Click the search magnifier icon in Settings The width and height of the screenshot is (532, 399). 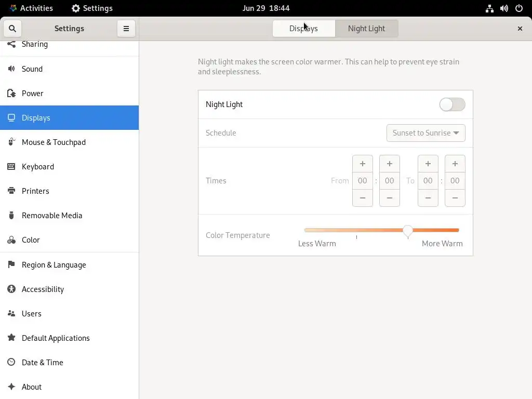[12, 29]
